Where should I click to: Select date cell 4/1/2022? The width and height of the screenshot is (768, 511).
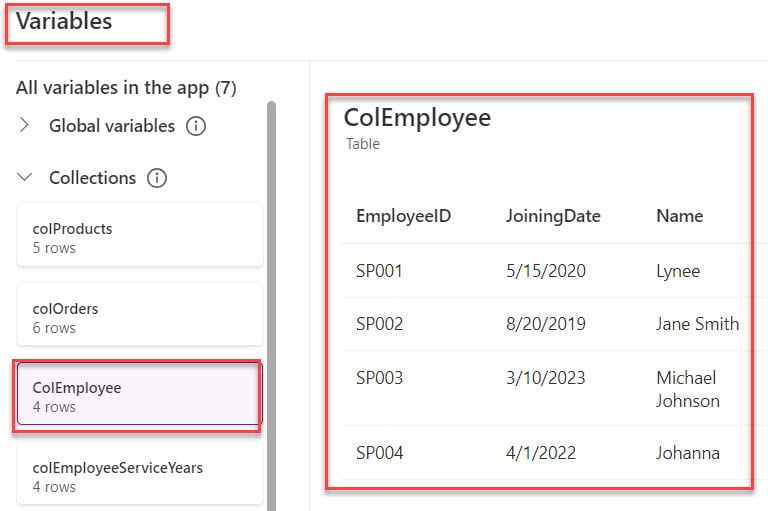pos(541,453)
